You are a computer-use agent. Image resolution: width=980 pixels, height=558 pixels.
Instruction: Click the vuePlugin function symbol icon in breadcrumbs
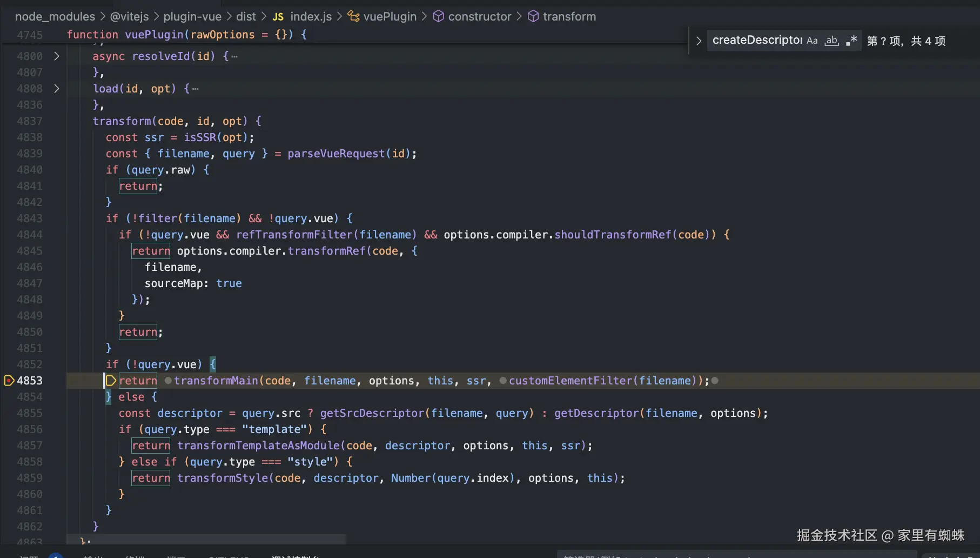pos(353,17)
